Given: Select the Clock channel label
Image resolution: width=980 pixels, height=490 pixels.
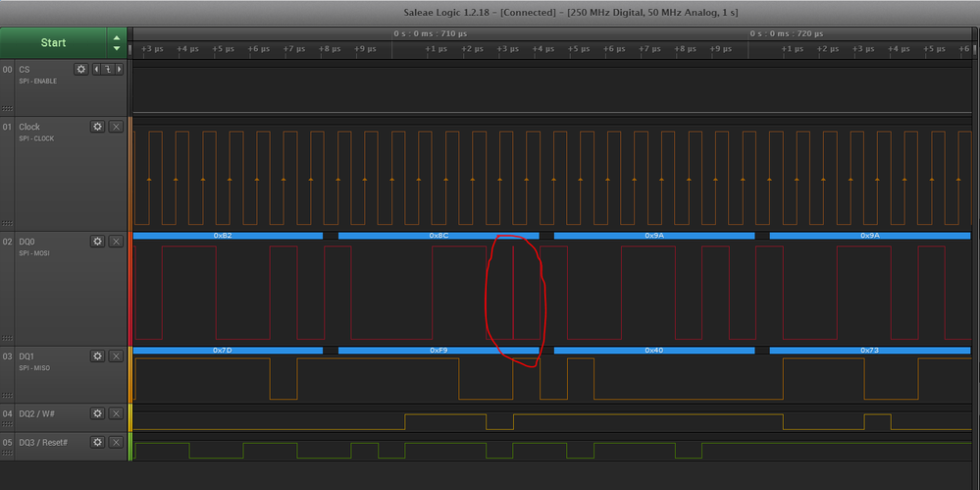Looking at the screenshot, I should (x=28, y=127).
